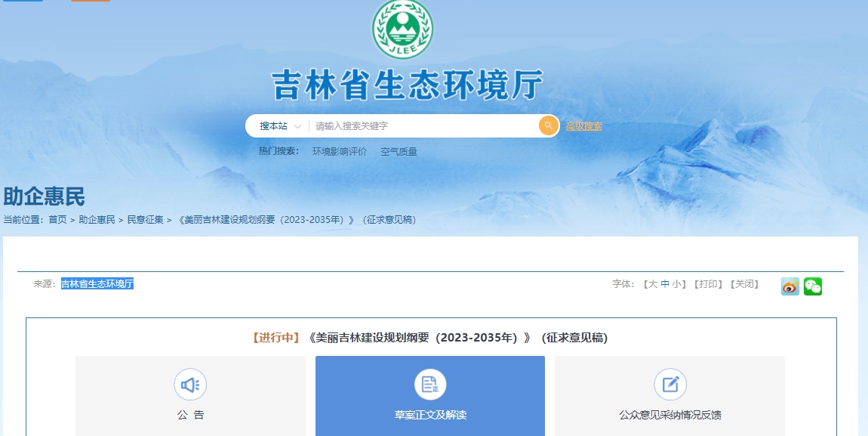Click the highlighted source 吉林省生态环境厅
This screenshot has height=436, width=868.
(97, 284)
